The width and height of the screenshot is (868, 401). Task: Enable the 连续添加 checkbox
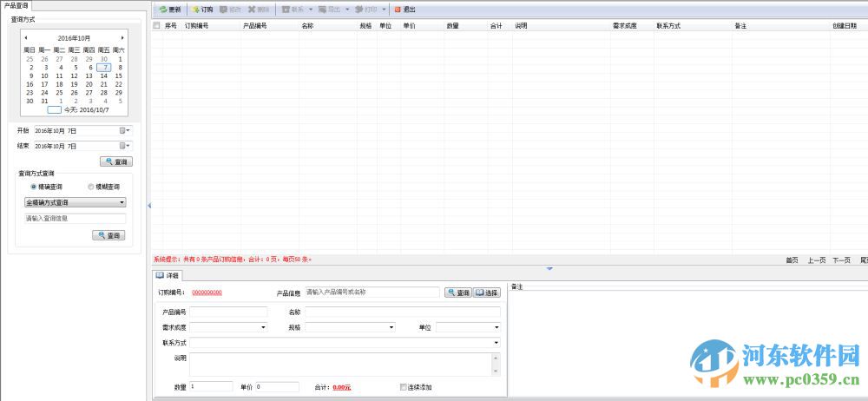point(403,387)
